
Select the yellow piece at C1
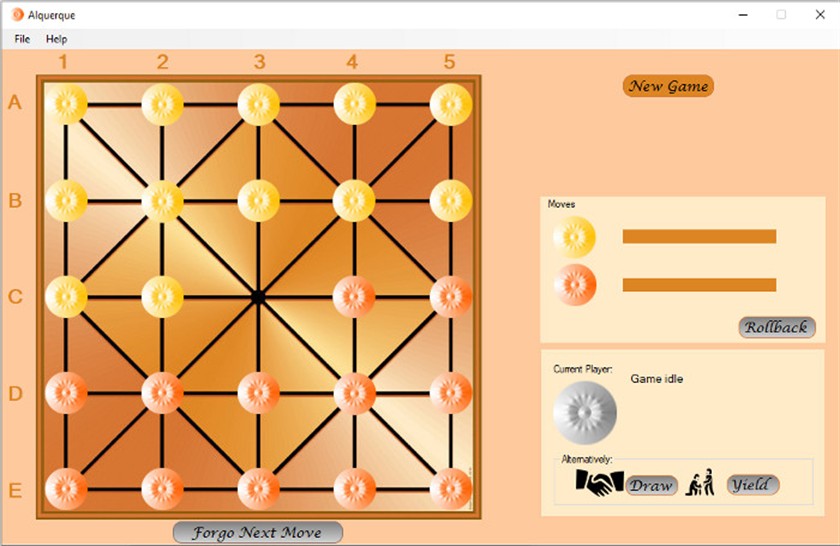[66, 296]
